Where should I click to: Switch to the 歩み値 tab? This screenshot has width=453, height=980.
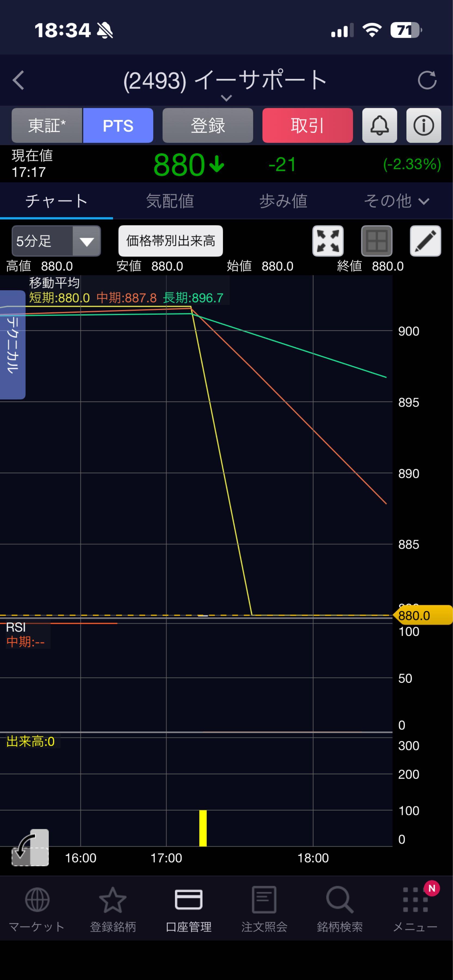pyautogui.click(x=283, y=201)
